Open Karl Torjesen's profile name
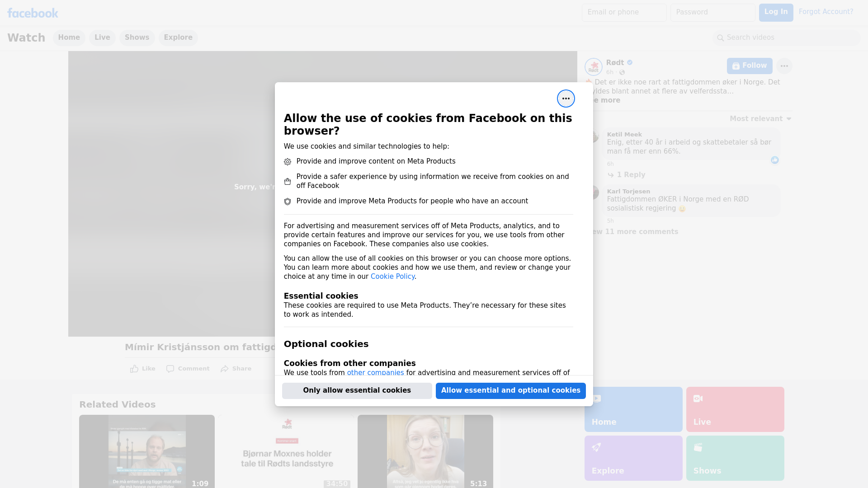The height and width of the screenshot is (488, 868). point(628,192)
